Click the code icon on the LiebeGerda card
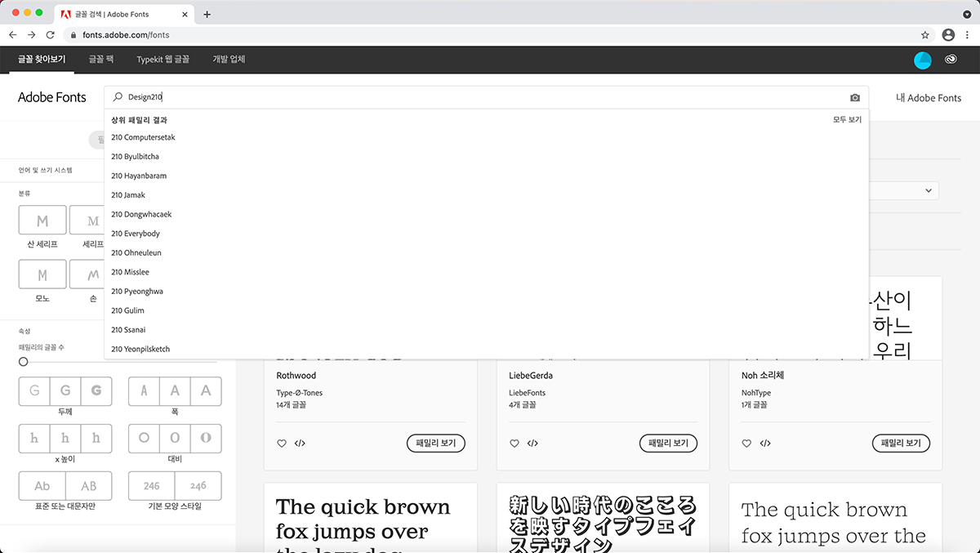The height and width of the screenshot is (553, 980). click(532, 444)
